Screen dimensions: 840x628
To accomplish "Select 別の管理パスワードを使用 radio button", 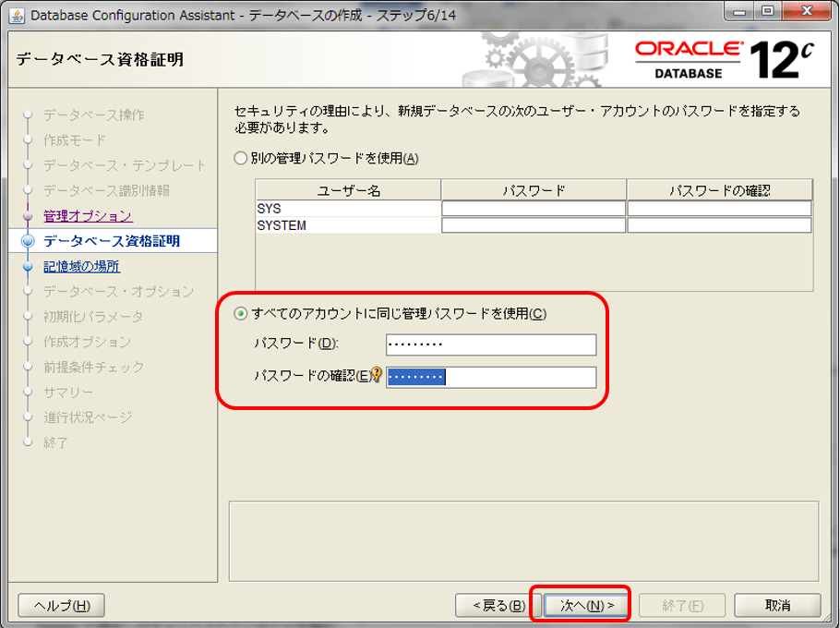I will (241, 158).
